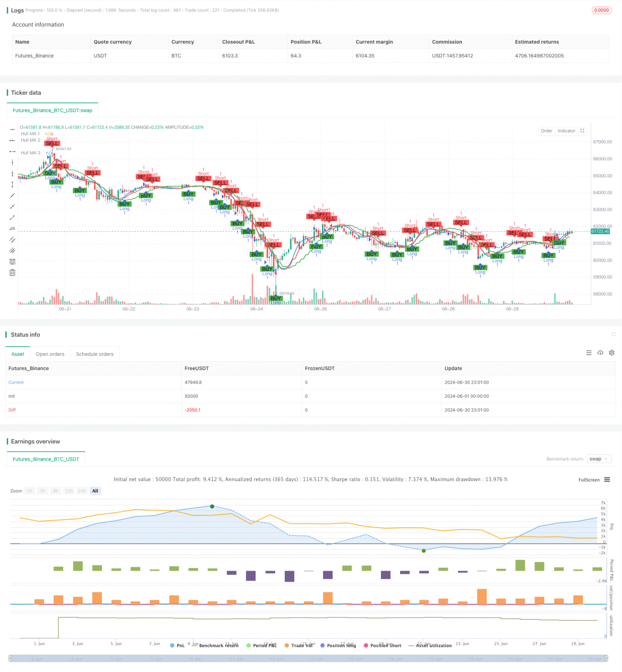Click the fullscreen expand icon on the chart

coord(582,131)
